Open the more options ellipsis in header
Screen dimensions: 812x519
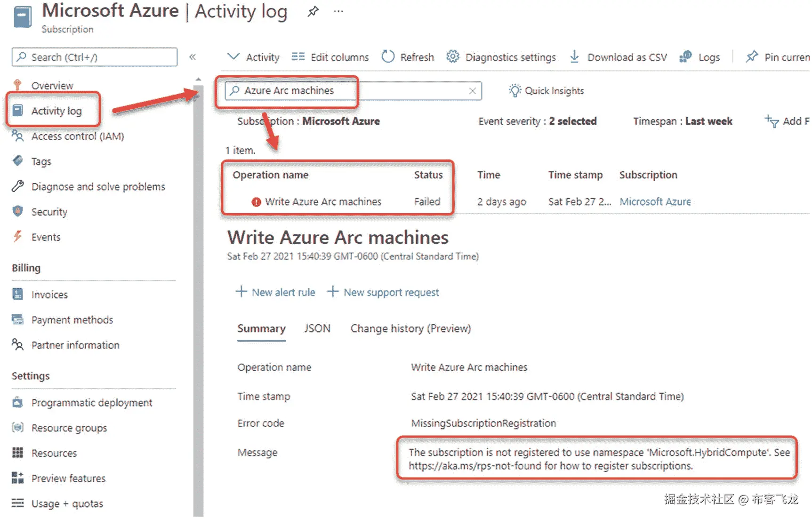click(x=338, y=11)
